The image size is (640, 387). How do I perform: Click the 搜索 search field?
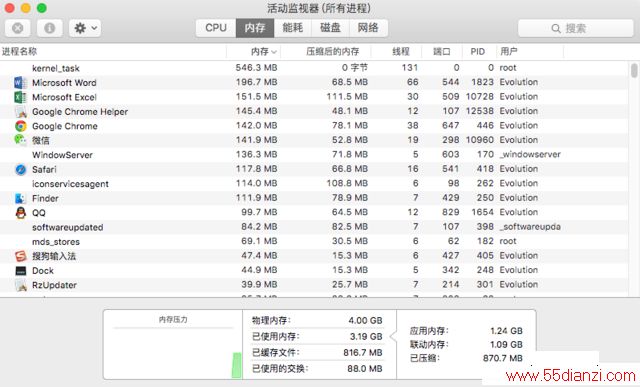[x=576, y=28]
